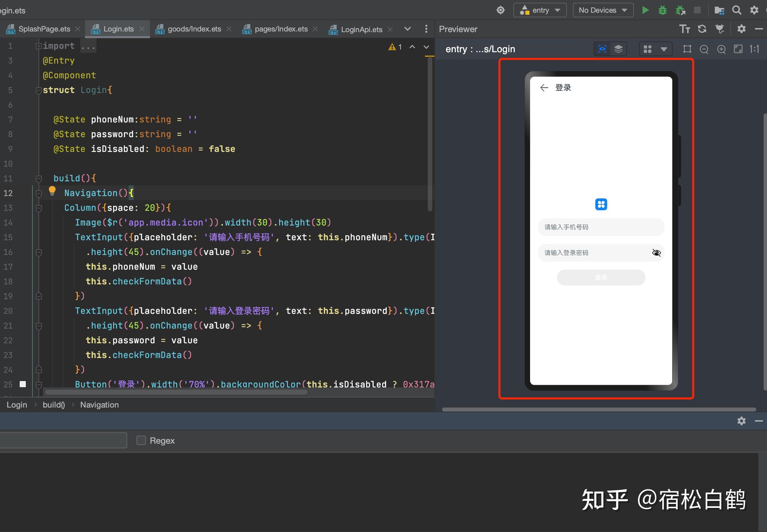The height and width of the screenshot is (532, 767).
Task: Show hidden editor tabs chevron
Action: tap(407, 29)
